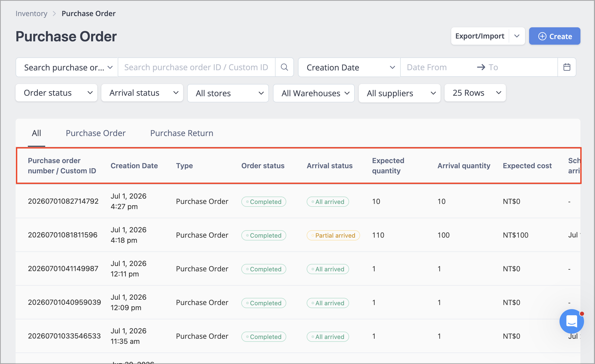Click the Partial arrived status badge
Screen dimensions: 595x364
(x=333, y=235)
